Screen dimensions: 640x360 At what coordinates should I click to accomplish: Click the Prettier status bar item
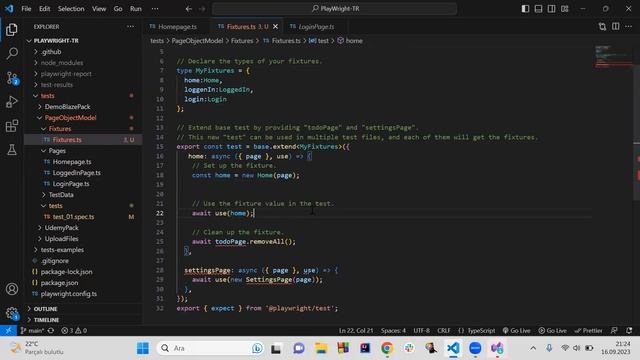pos(588,331)
